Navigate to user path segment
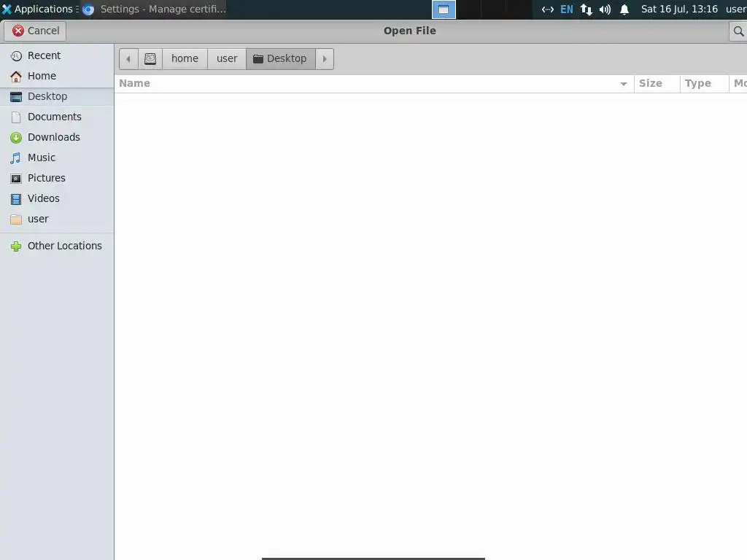747x560 pixels. pyautogui.click(x=227, y=59)
